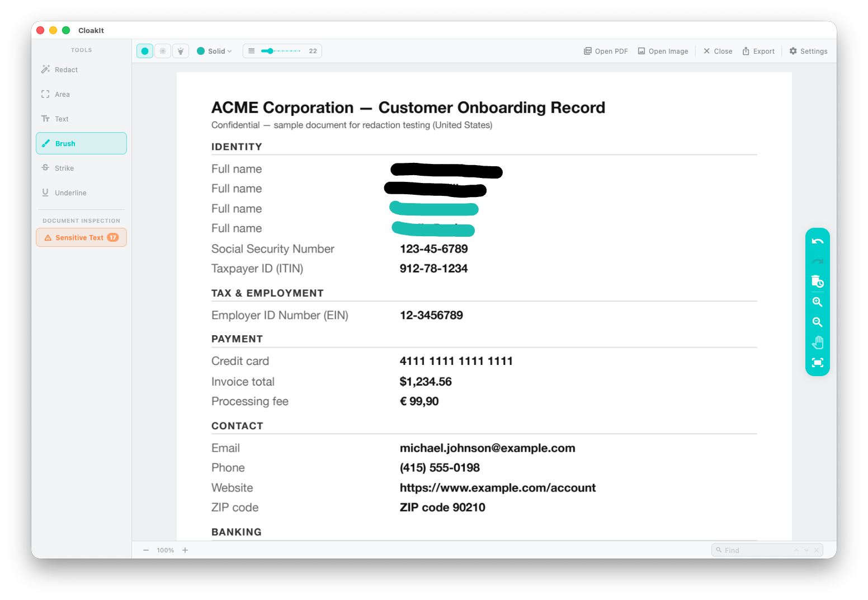Viewport: 868px width, 600px height.
Task: Select the Area selection tool
Action: tap(81, 95)
